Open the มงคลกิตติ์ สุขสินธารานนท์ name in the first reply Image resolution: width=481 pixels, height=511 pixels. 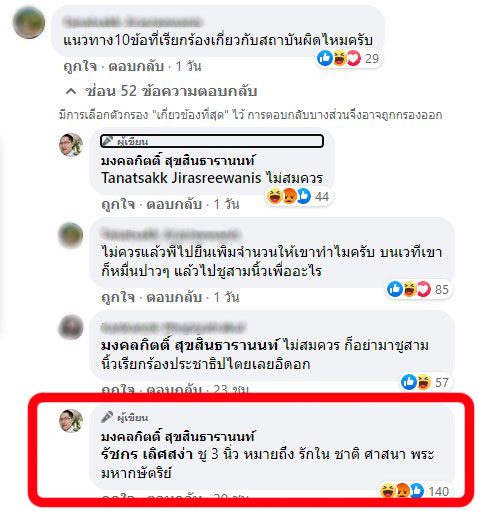click(x=178, y=161)
